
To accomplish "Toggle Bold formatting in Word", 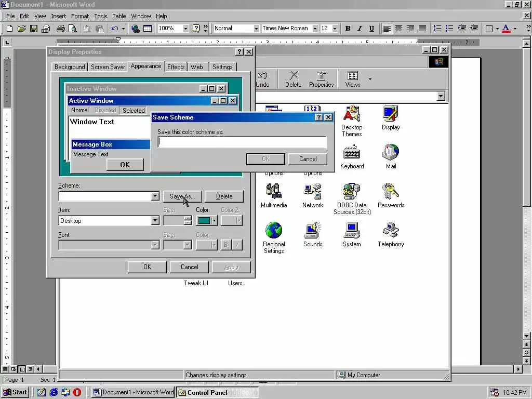I will [348, 29].
